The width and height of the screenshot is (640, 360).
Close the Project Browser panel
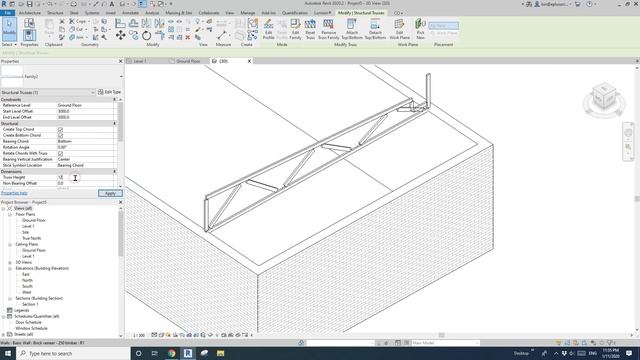[120, 202]
